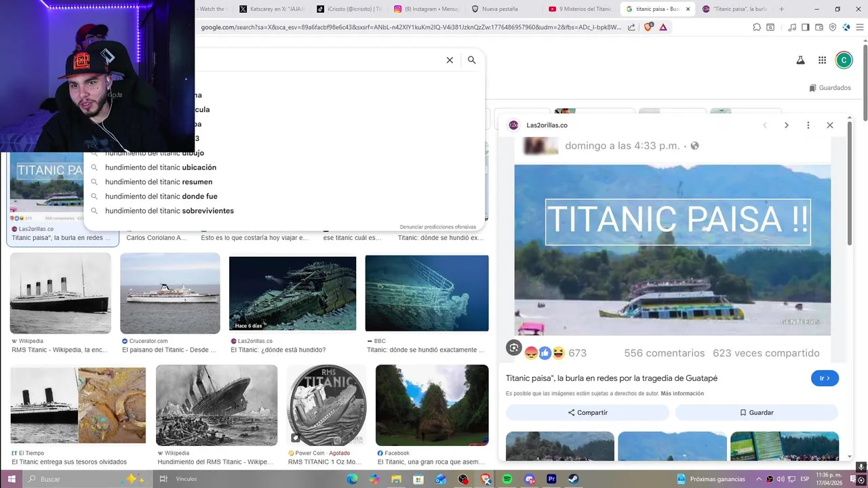Open the Brave Wallet icon
868x488 pixels.
[819, 27]
